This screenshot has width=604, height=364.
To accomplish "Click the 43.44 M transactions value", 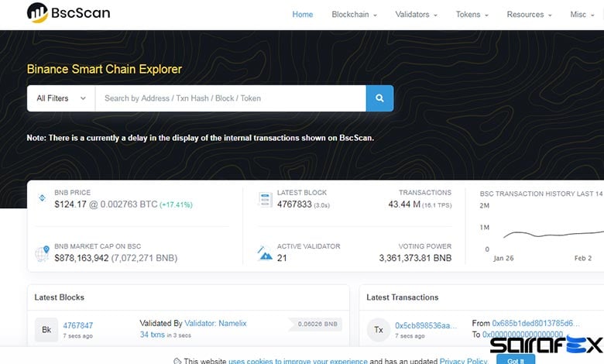I will pyautogui.click(x=404, y=204).
